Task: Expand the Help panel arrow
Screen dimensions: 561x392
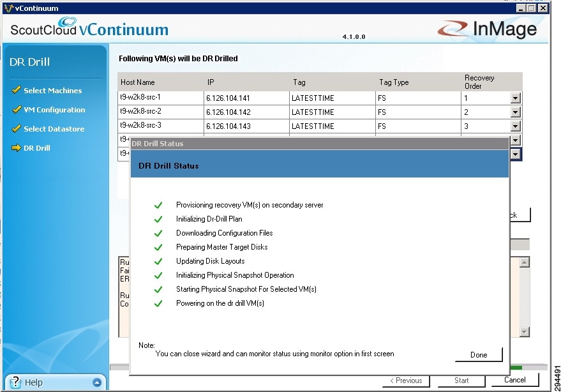Action: (x=97, y=382)
